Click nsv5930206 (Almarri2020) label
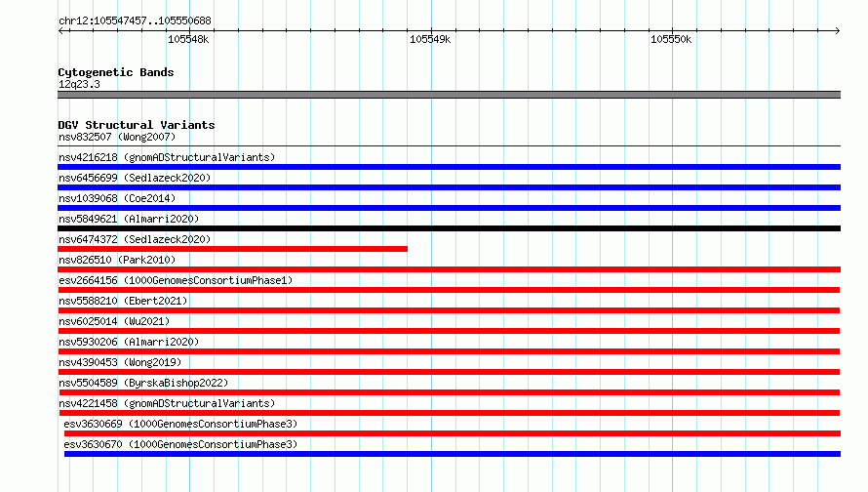 129,342
